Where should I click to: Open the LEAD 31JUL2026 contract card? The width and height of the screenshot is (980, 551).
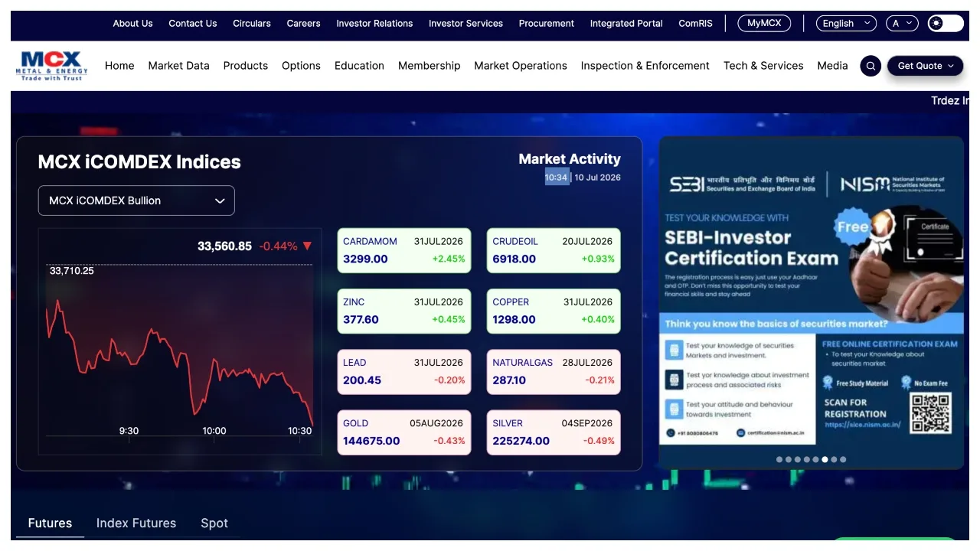point(404,371)
